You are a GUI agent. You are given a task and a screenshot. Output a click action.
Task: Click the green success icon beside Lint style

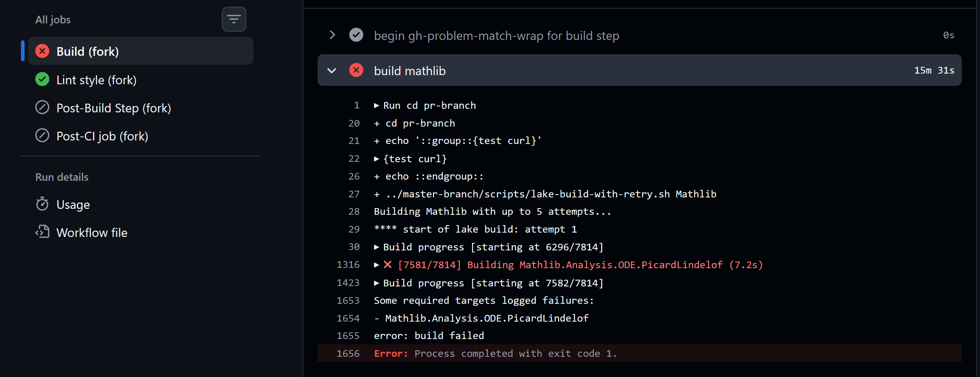click(x=42, y=80)
